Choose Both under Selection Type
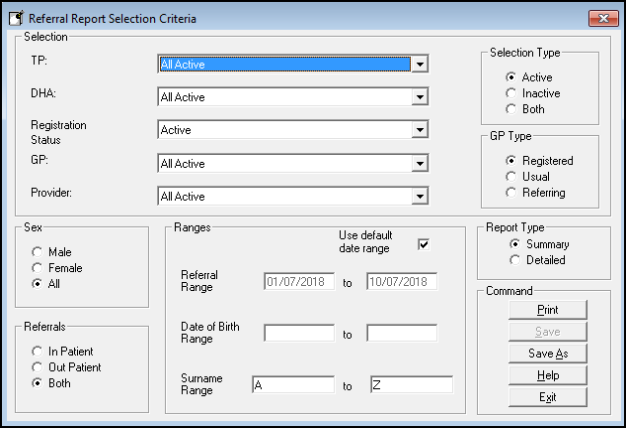Viewport: 626px width, 428px height. [512, 108]
